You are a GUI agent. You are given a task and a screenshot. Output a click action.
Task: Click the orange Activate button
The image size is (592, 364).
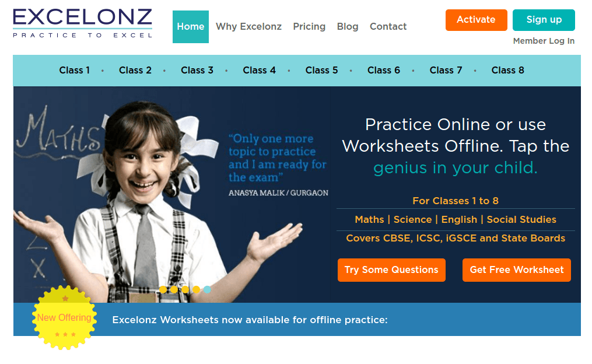click(x=476, y=20)
